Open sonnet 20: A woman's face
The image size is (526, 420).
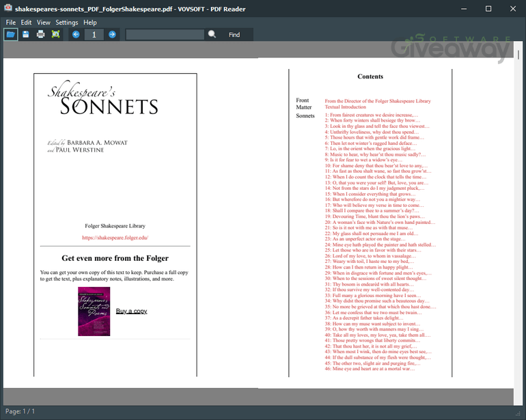(x=380, y=222)
